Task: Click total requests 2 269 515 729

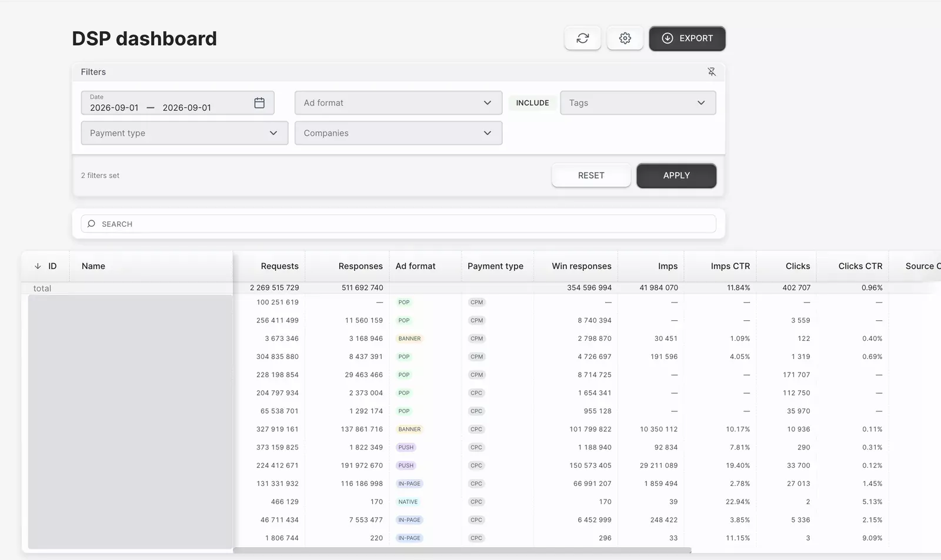Action: 274,288
